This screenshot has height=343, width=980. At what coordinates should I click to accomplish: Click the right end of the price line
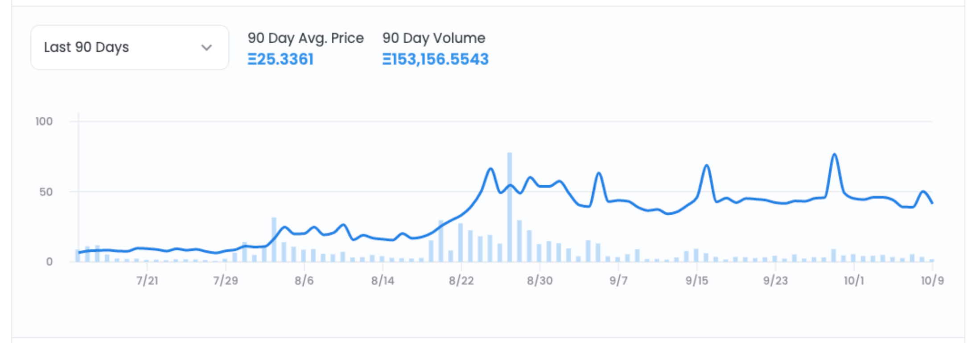932,203
